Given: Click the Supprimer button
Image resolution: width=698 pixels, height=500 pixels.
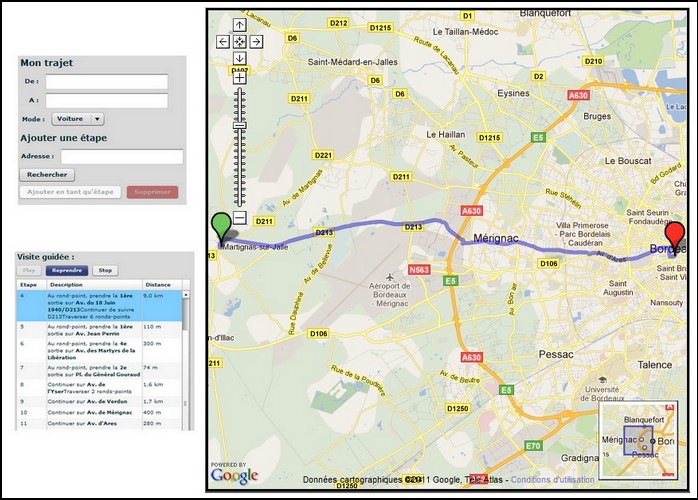Looking at the screenshot, I should click(x=152, y=192).
